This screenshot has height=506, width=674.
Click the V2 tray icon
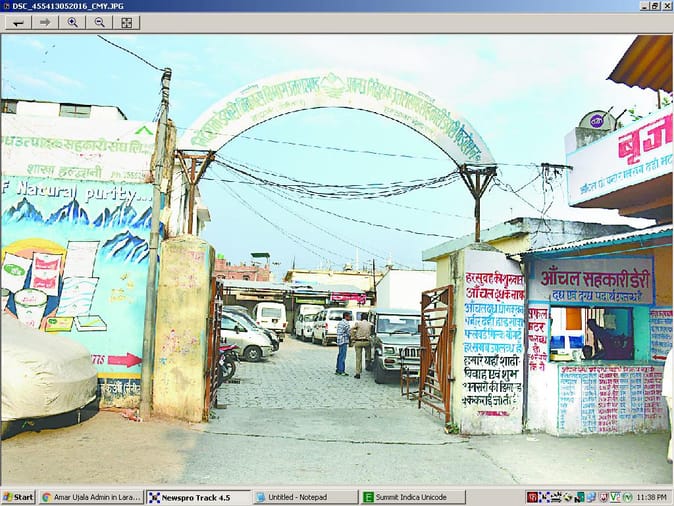(x=615, y=497)
